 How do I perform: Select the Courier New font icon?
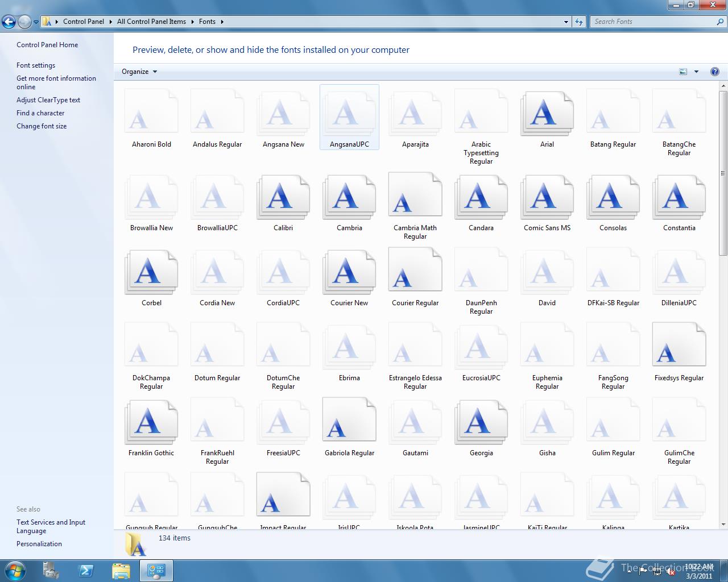pos(349,271)
